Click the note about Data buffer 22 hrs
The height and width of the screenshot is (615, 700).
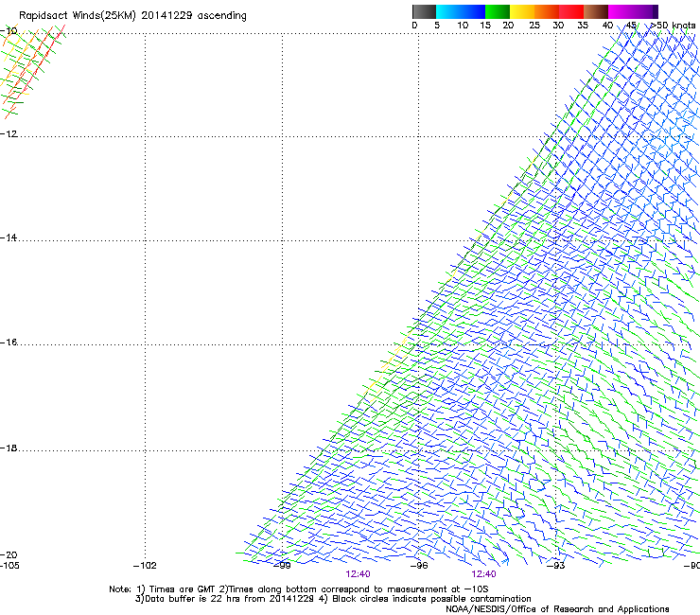[x=333, y=599]
